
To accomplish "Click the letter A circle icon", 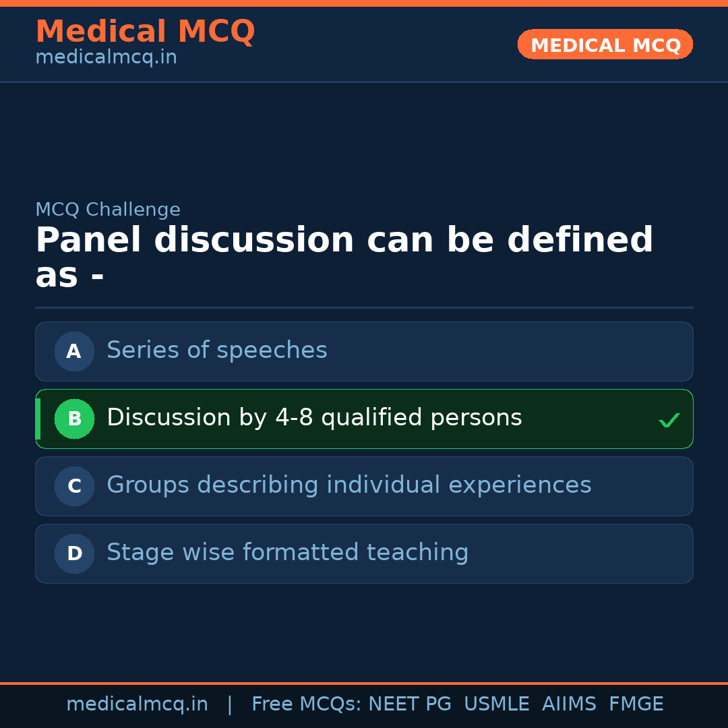I will 74,351.
